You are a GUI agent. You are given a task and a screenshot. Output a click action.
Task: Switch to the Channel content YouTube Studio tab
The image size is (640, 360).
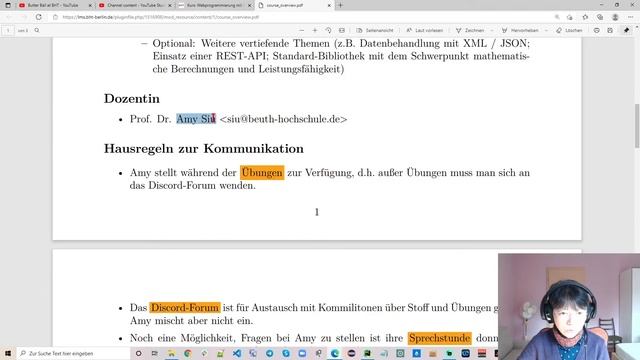pos(135,5)
